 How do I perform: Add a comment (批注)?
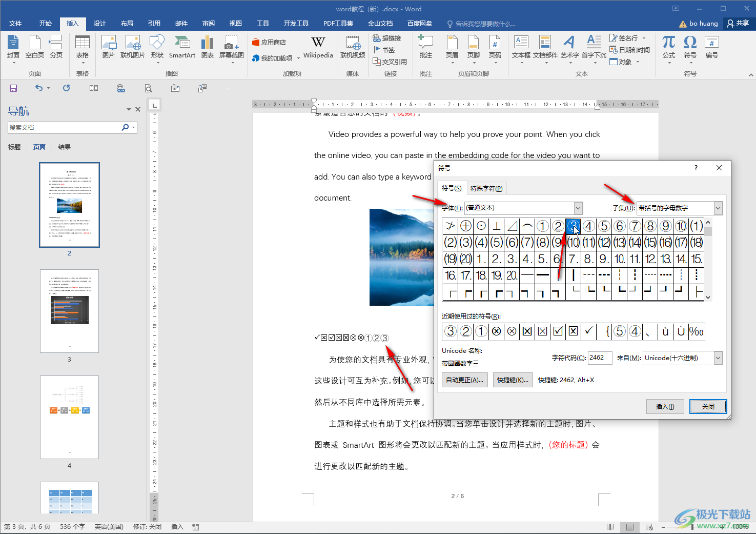click(x=426, y=47)
